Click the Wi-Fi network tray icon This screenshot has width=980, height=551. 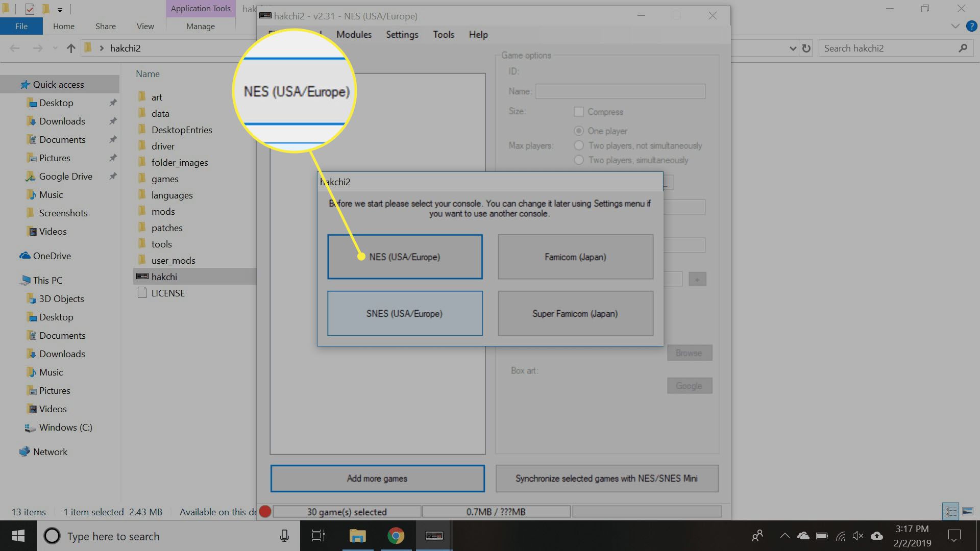coord(840,536)
